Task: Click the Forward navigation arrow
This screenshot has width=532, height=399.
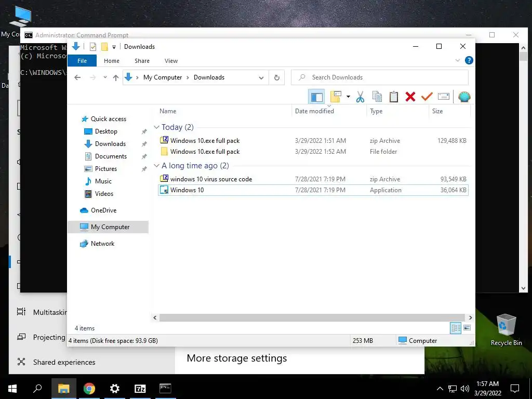Action: coord(92,78)
